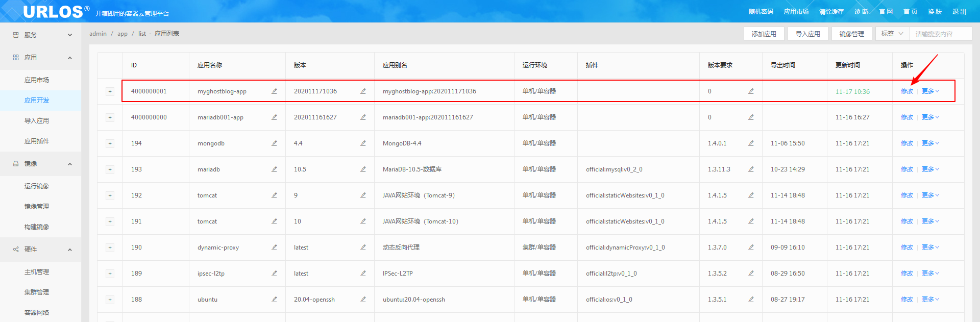Open 更多 dropdown for myghostblog-app
Image resolution: width=980 pixels, height=322 pixels.
point(930,91)
